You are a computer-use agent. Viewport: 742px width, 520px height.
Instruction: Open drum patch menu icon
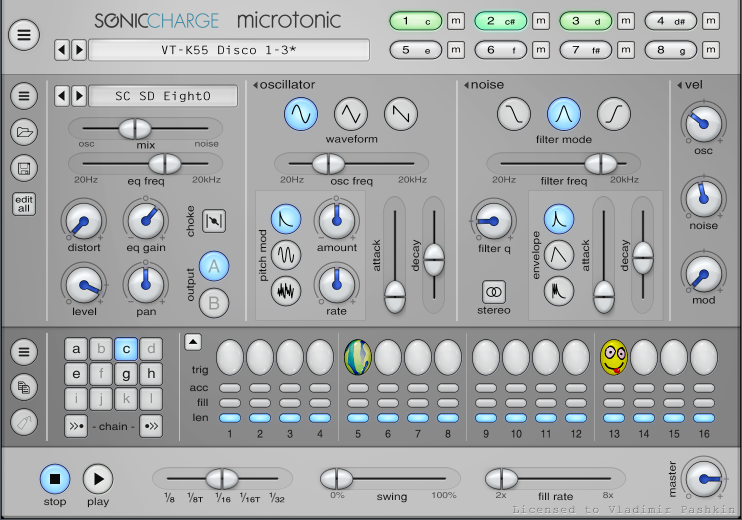point(24,96)
